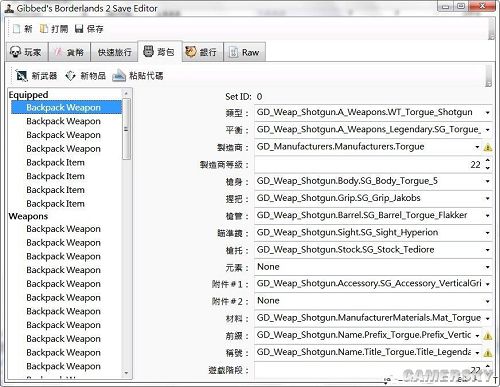Click item list scrollbar up arrow
The width and height of the screenshot is (500, 387).
126,93
